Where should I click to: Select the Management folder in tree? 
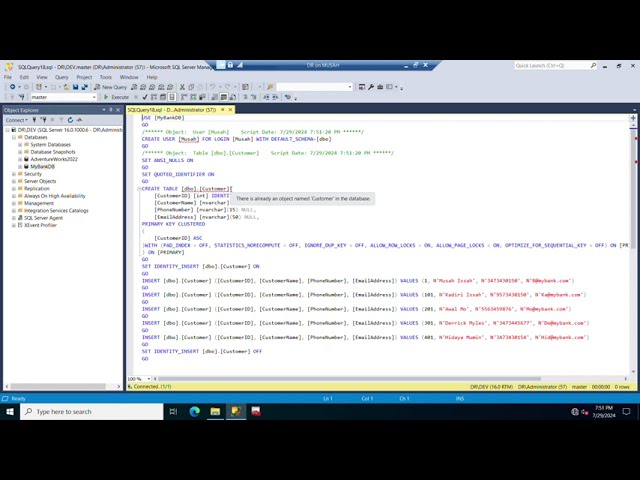point(39,203)
